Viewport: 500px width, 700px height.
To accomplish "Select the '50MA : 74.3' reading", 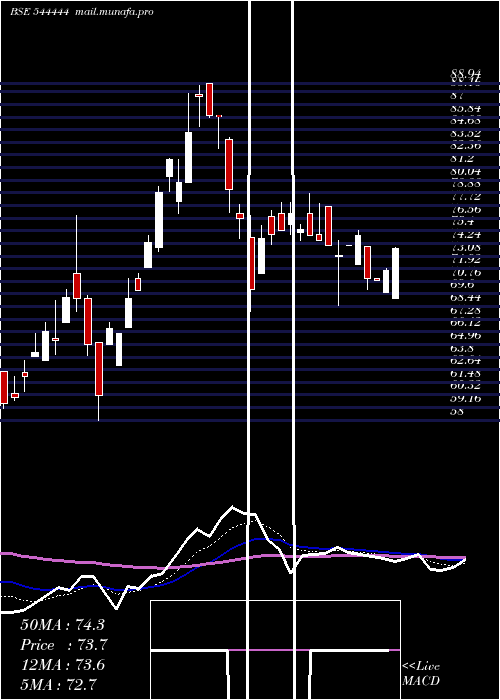I will pos(62,625).
